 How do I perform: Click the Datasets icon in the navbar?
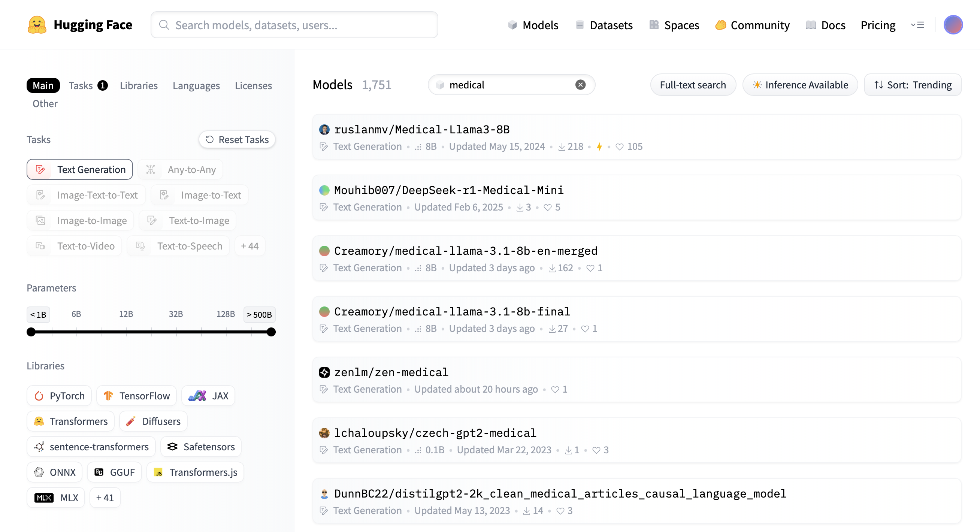[580, 25]
